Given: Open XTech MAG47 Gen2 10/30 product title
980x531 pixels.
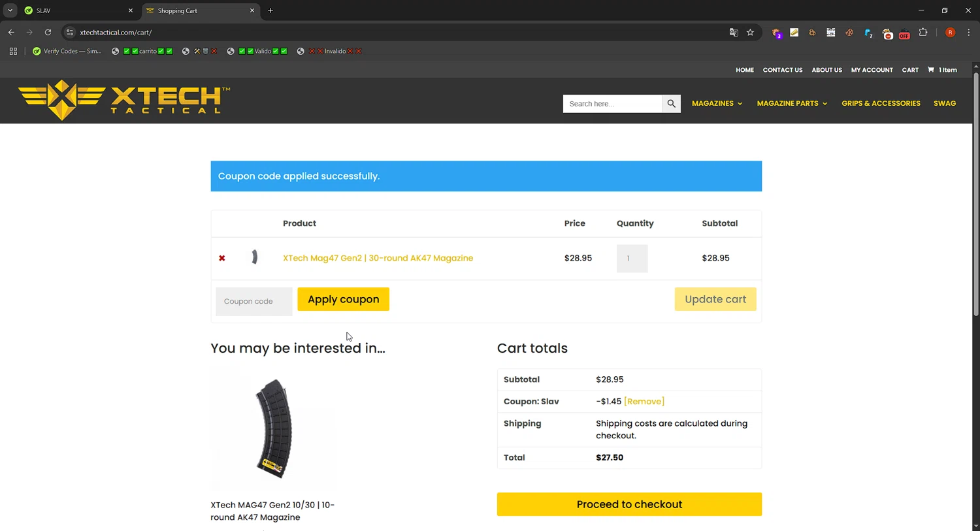Looking at the screenshot, I should point(272,511).
